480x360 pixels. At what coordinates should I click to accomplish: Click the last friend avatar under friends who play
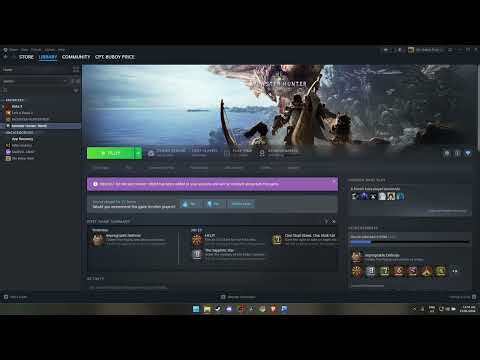pyautogui.click(x=401, y=196)
